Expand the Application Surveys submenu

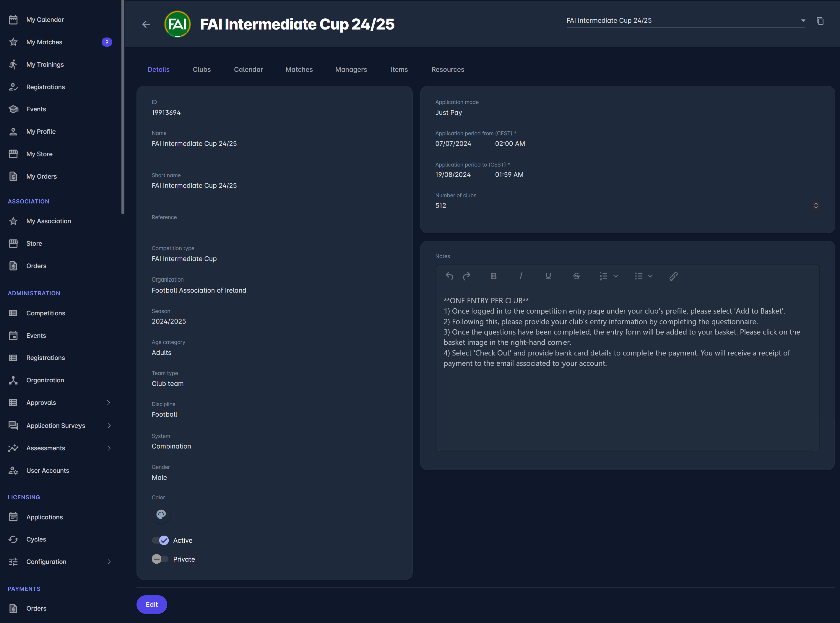[x=109, y=425]
